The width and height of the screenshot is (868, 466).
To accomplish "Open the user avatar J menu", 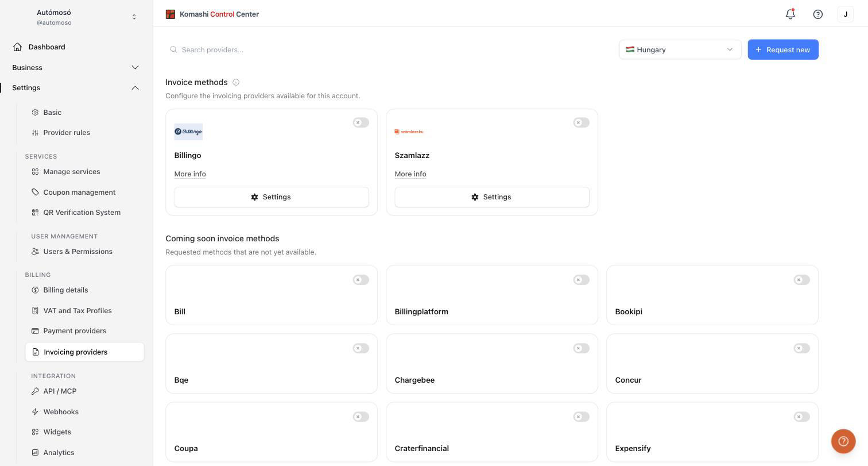I will (846, 14).
